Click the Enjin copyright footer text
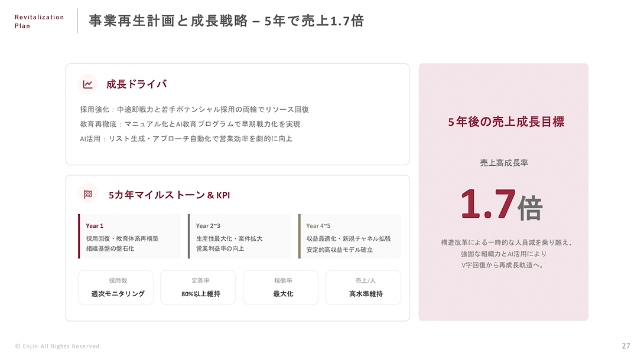Screen dimensions: 644x357 tap(58, 346)
